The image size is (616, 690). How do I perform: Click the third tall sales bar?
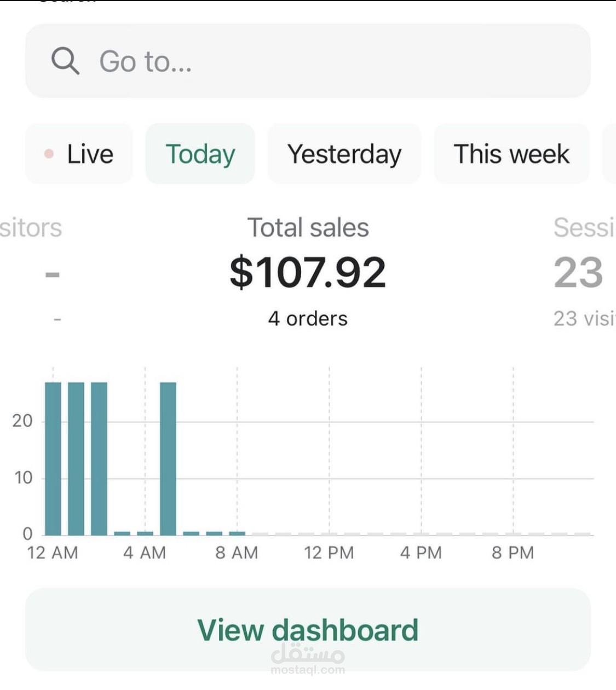[99, 459]
